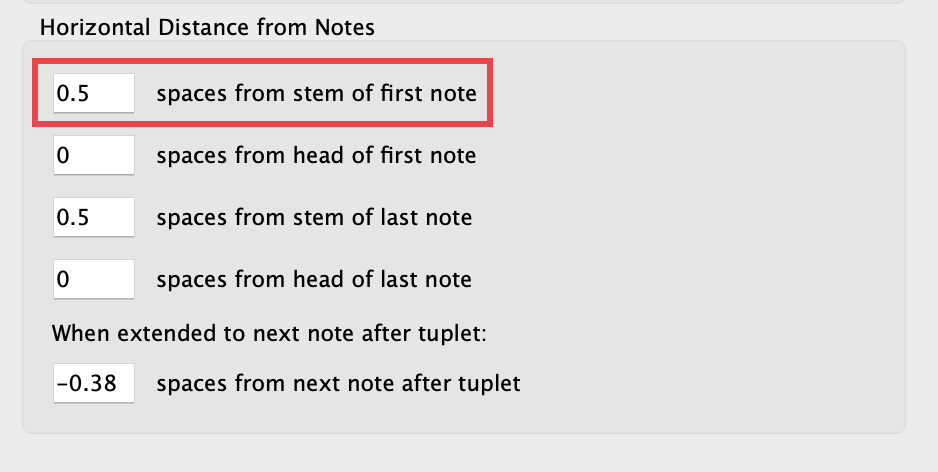Click the next note after tuplet input field

[93, 383]
